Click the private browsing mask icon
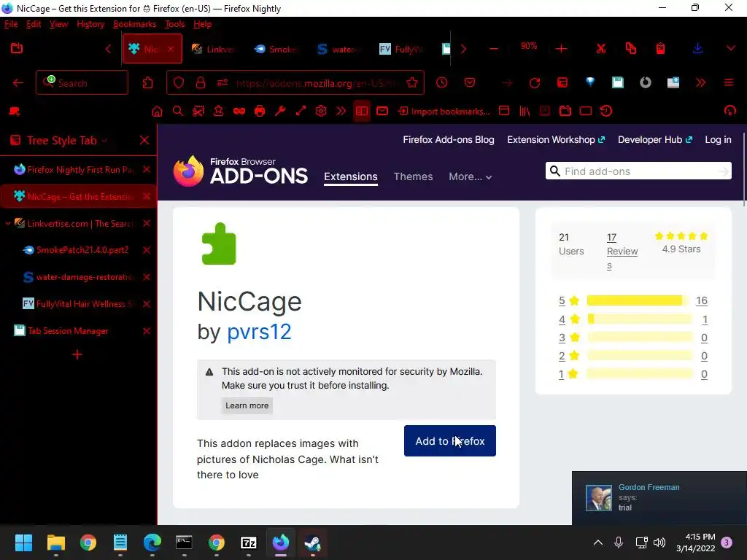This screenshot has width=747, height=560. pyautogui.click(x=239, y=112)
